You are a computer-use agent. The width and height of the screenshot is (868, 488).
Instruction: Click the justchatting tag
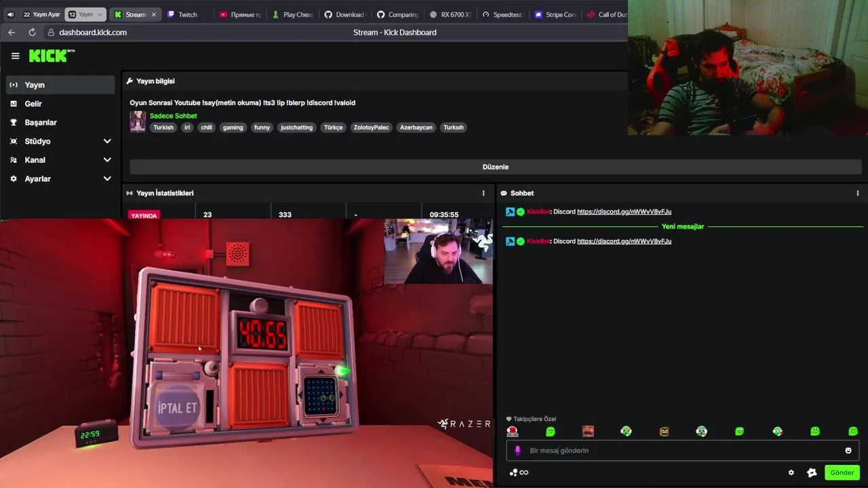point(296,127)
